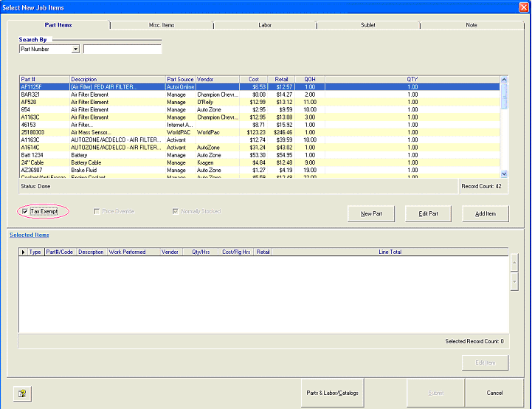The height and width of the screenshot is (409, 532).
Task: Click the Cancel button
Action: point(494,393)
